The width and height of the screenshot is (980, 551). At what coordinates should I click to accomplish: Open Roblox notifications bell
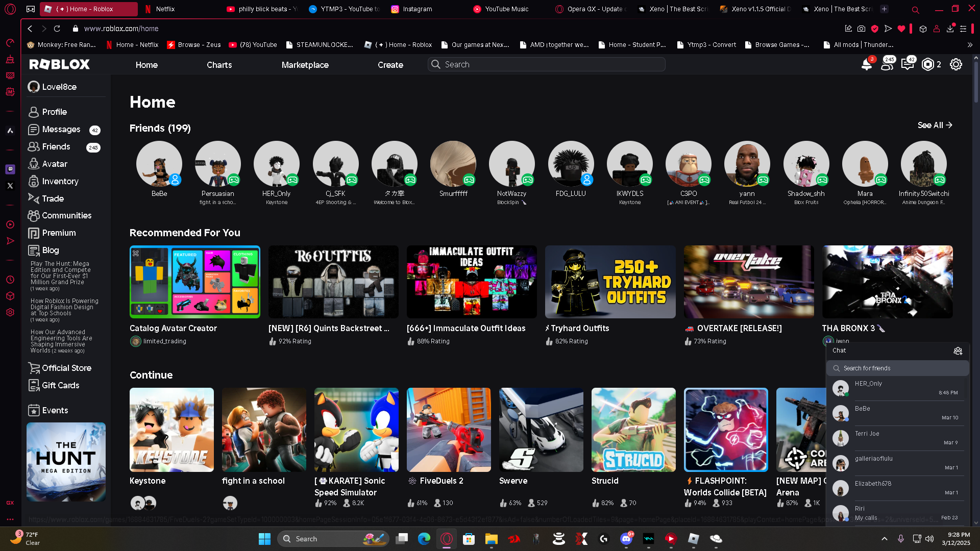(x=867, y=64)
